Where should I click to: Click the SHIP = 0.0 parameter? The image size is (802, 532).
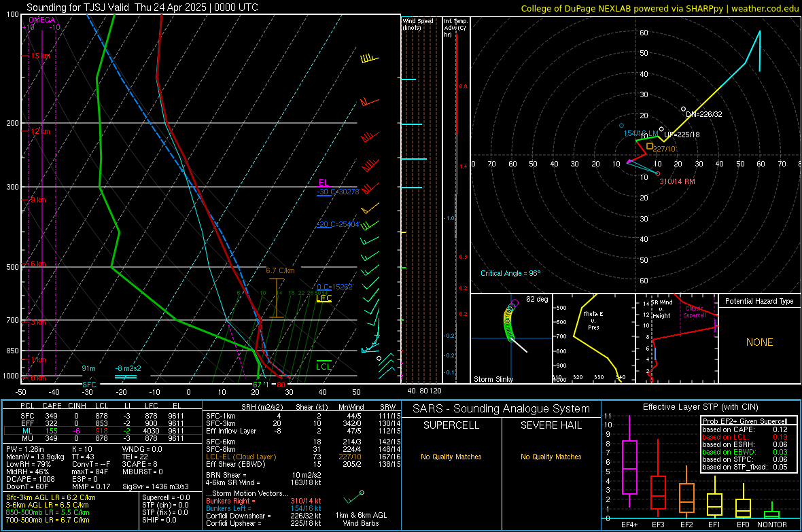159,520
